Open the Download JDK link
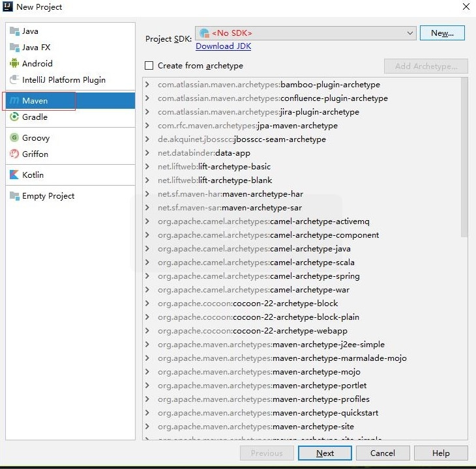This screenshot has height=469, width=476. [x=224, y=46]
